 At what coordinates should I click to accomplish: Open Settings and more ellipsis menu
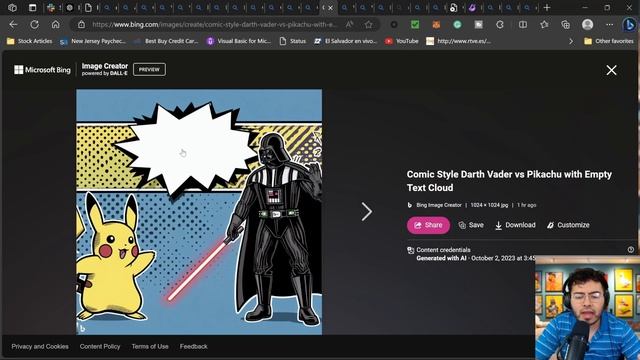tap(609, 24)
